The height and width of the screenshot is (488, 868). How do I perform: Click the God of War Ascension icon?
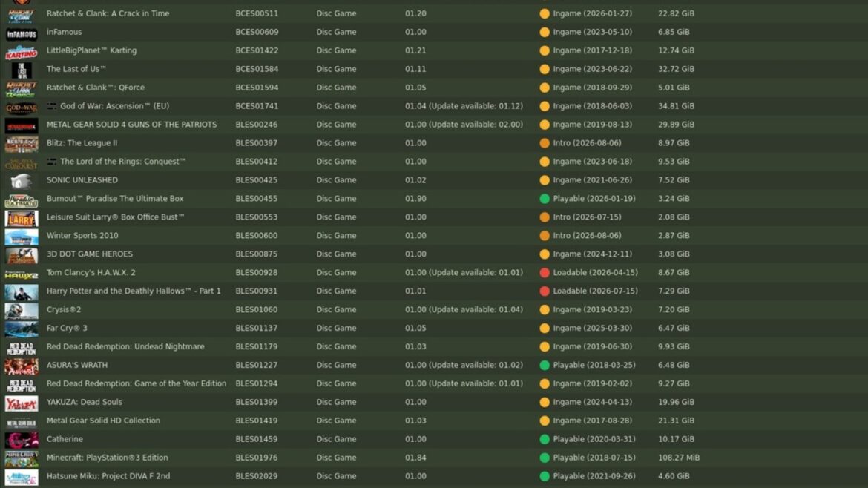(22, 108)
